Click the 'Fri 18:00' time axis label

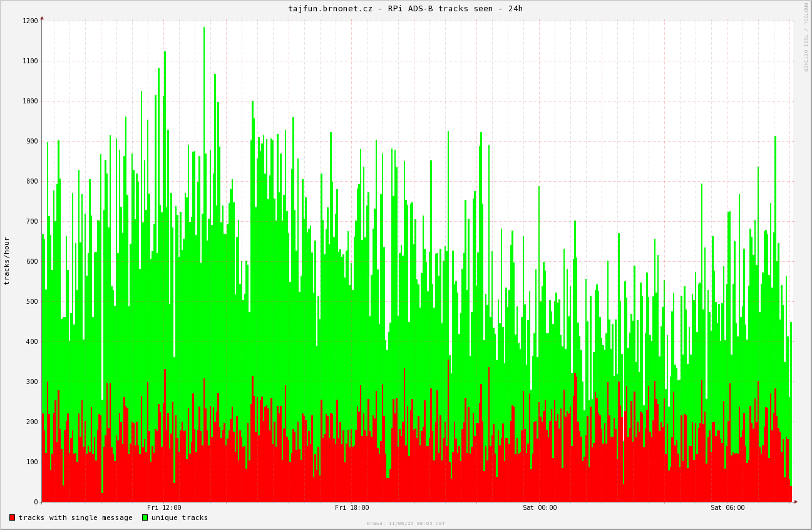point(352,508)
